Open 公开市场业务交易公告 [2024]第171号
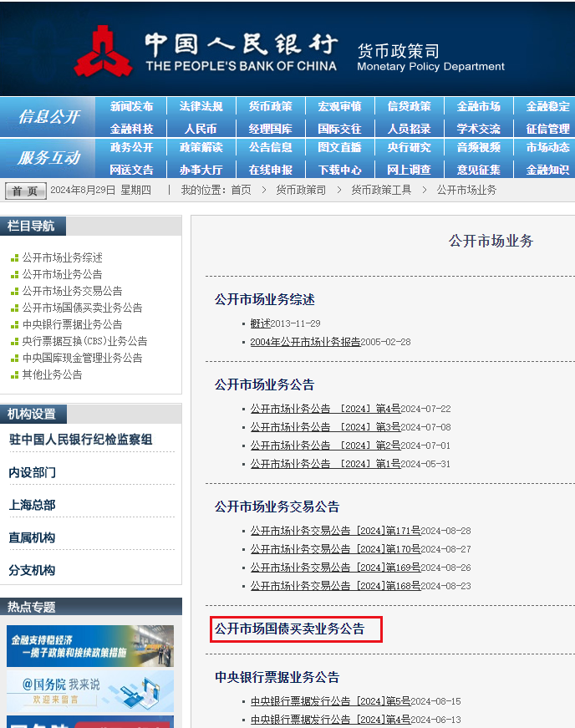575x728 pixels. (x=335, y=530)
